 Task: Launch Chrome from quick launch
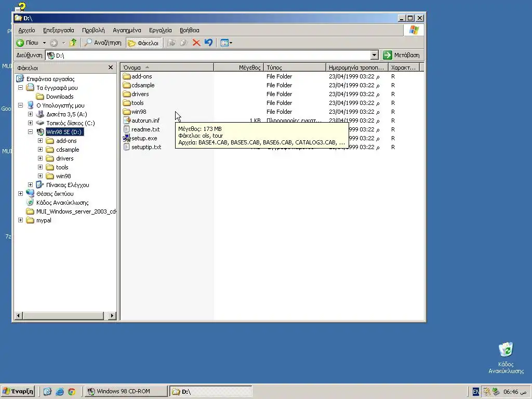click(72, 392)
